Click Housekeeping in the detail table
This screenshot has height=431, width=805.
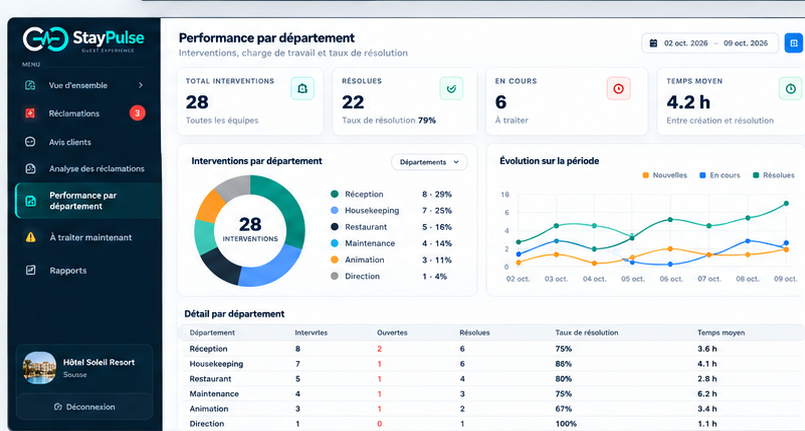click(216, 364)
